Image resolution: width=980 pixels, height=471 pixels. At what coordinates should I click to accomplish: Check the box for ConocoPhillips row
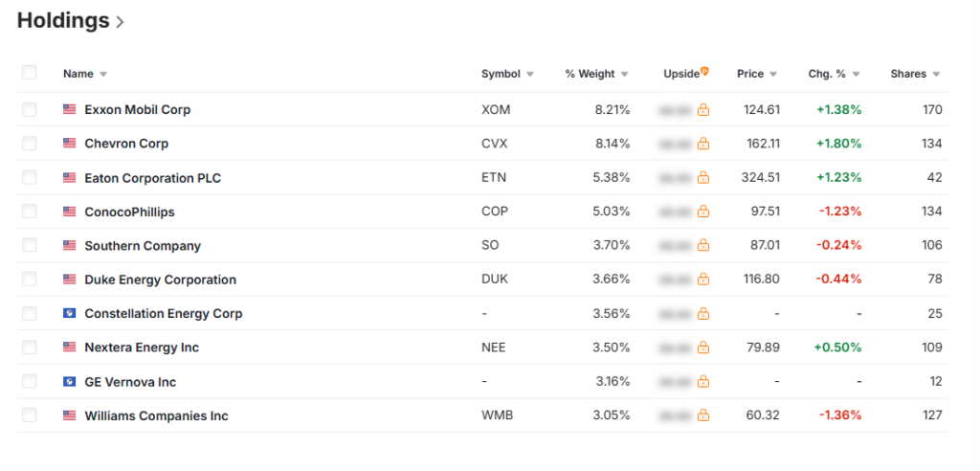click(30, 212)
